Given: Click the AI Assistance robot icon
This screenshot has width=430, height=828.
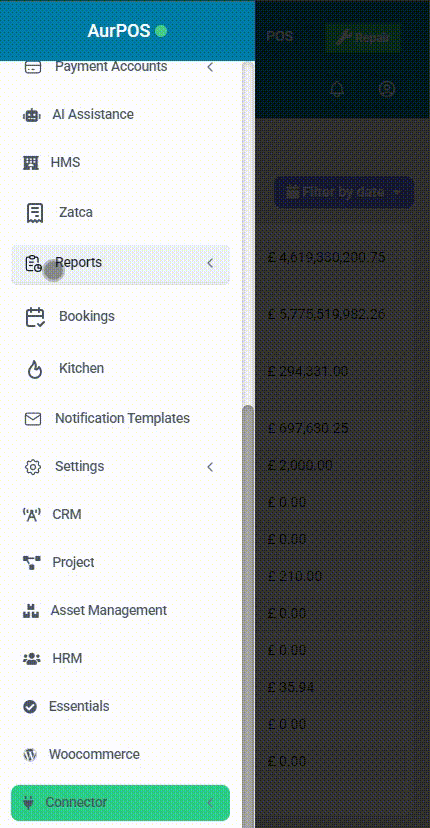Looking at the screenshot, I should (31, 115).
